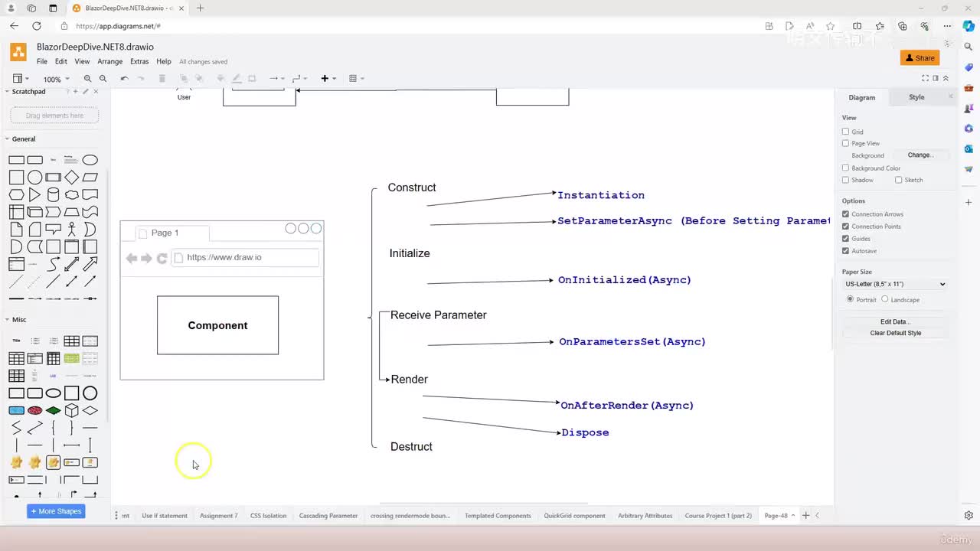Open the Connection arrow style dropdown
980x551 pixels.
[277, 79]
